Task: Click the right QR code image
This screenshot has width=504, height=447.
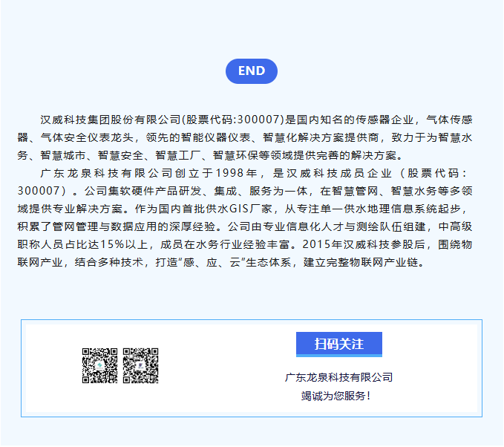Action: pos(141,365)
